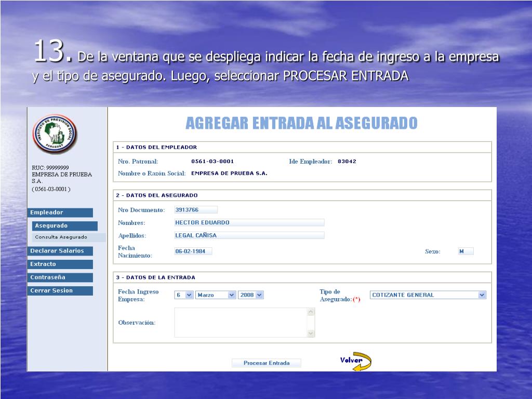Click the Instituto de Prevision Social logo

tap(55, 134)
